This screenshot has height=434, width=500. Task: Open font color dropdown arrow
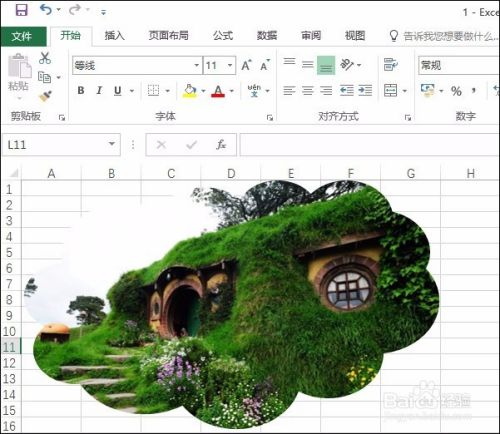[232, 91]
